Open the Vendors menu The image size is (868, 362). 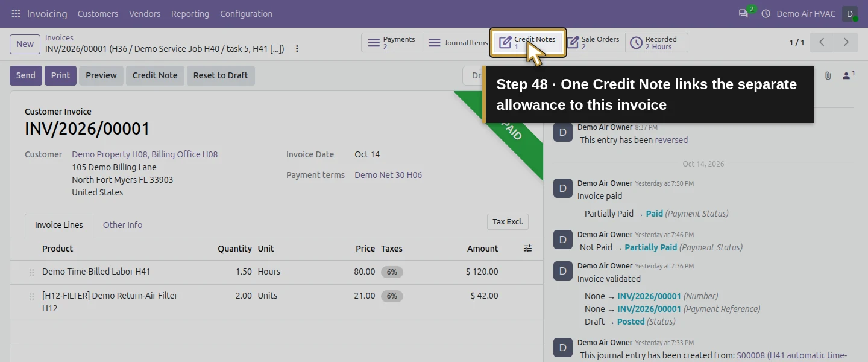coord(145,13)
